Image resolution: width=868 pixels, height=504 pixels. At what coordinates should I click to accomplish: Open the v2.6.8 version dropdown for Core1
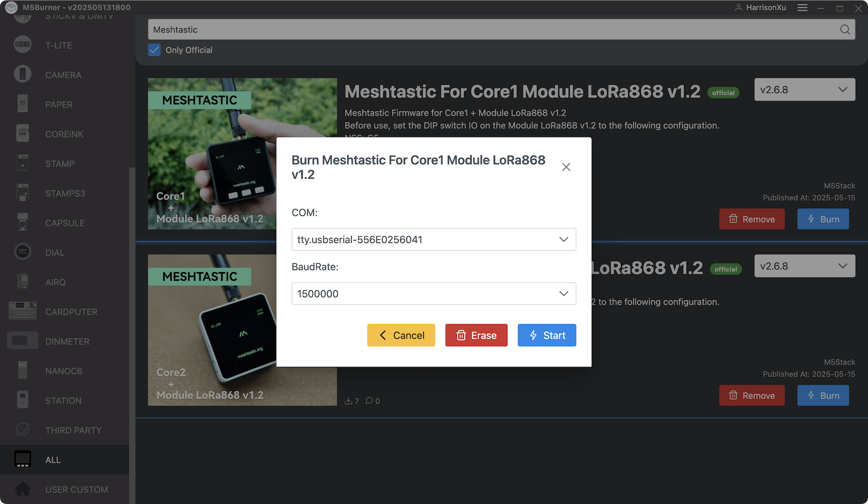pos(805,90)
